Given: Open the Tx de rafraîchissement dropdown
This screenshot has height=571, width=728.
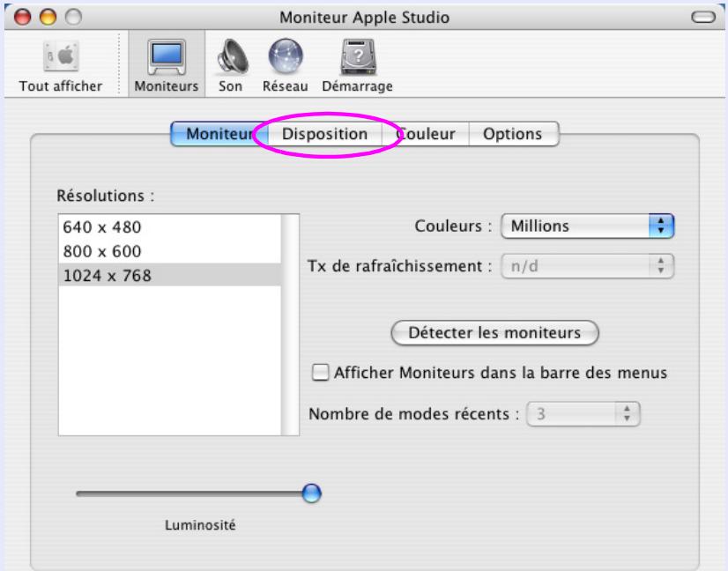Looking at the screenshot, I should pos(587,266).
